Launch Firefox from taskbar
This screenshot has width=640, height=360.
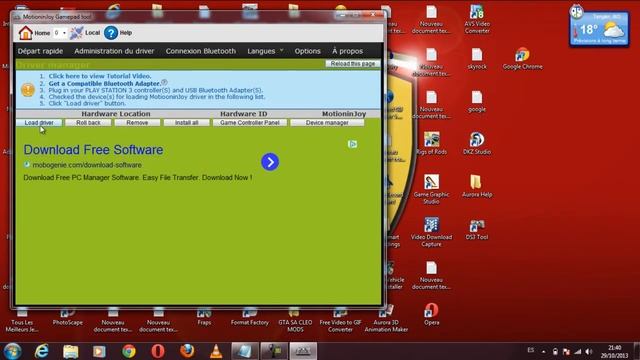[x=187, y=351]
